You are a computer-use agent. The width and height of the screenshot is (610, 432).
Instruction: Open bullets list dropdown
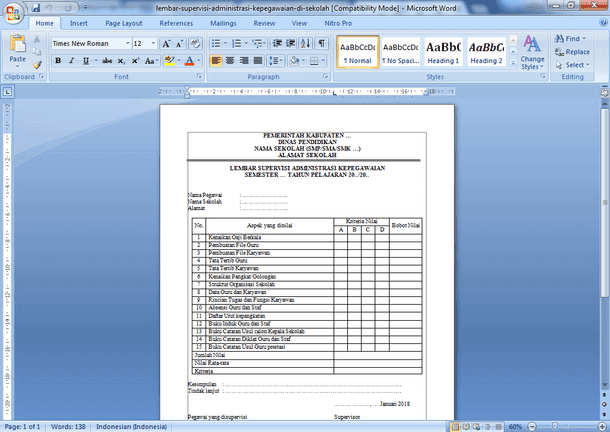tap(225, 43)
